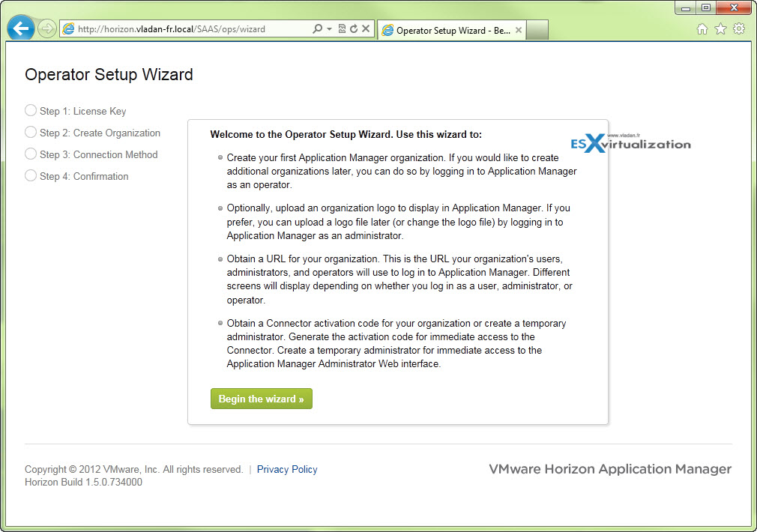Viewport: 757px width, 532px height.
Task: Stop loading with the X icon in address bar
Action: click(366, 29)
